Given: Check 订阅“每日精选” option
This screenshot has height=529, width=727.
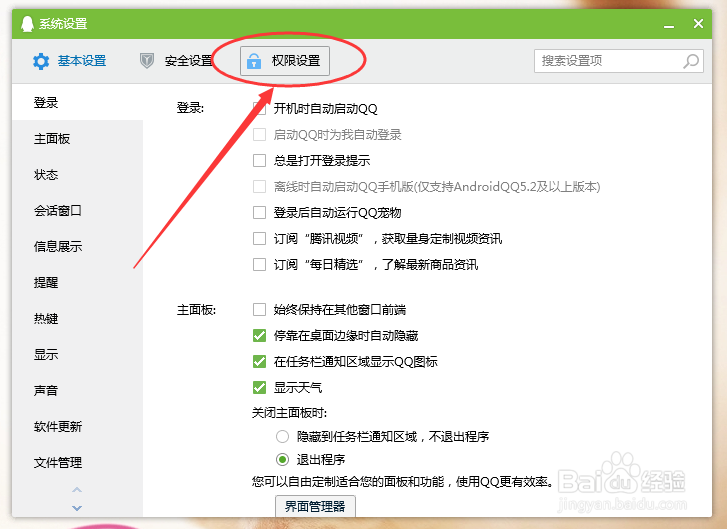Looking at the screenshot, I should point(259,264).
